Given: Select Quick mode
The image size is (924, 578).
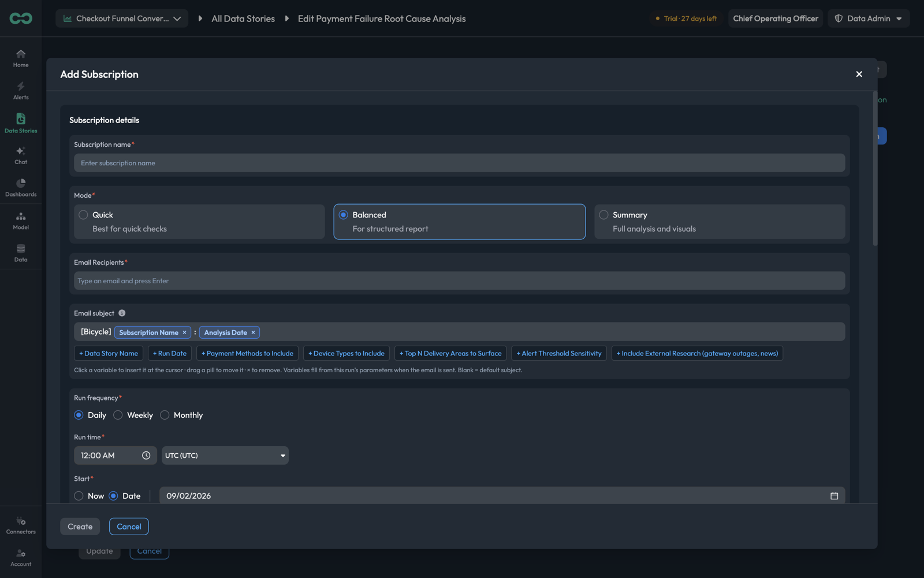Looking at the screenshot, I should (x=199, y=221).
